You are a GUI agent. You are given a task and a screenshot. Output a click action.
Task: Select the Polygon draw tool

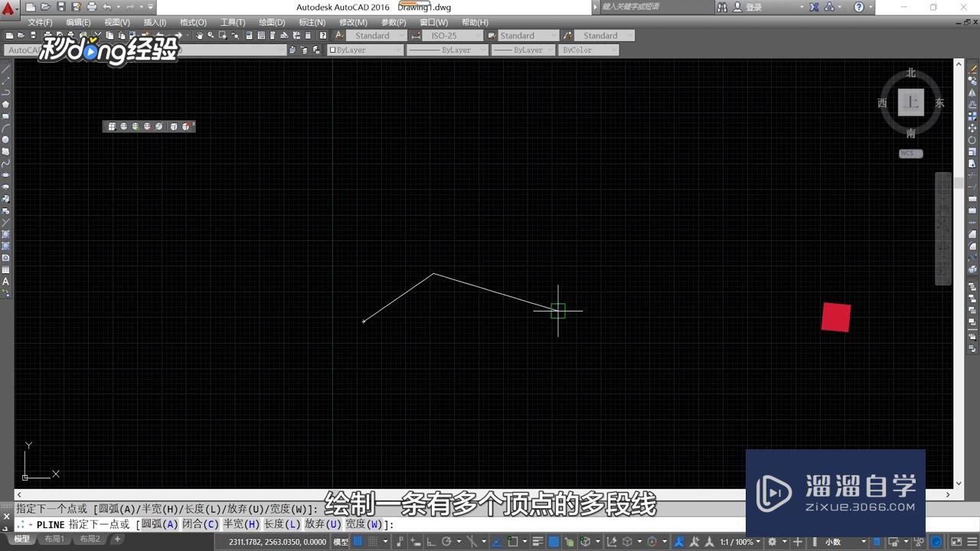click(x=6, y=104)
